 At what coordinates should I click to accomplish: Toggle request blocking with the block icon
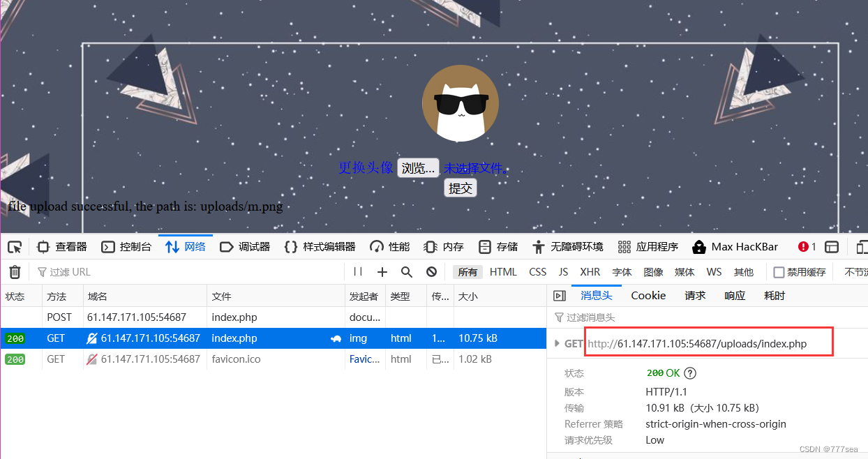click(431, 271)
